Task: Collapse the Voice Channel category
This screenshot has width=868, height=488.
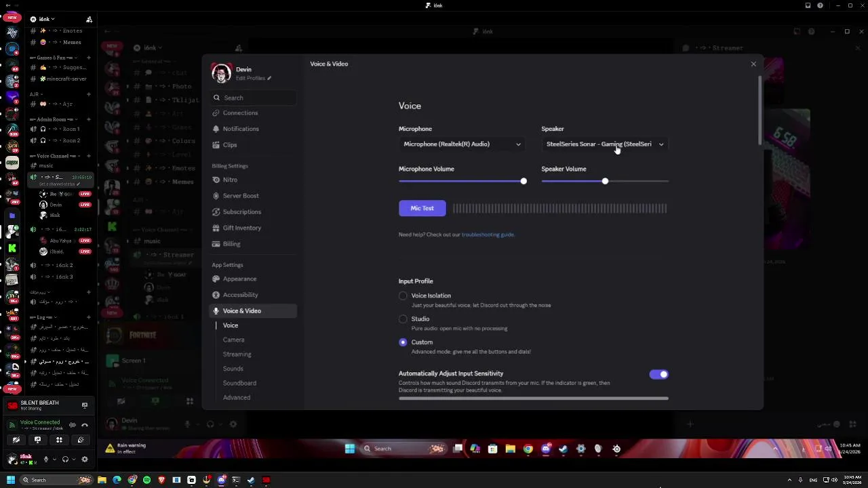Action: pos(54,156)
